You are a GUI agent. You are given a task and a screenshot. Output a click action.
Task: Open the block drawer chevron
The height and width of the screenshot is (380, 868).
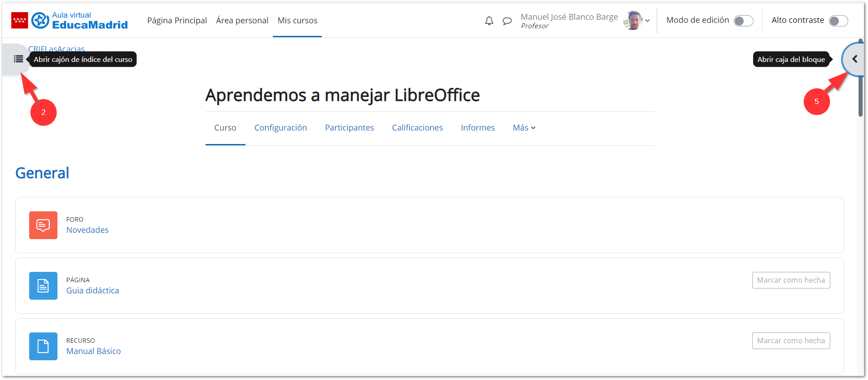click(x=855, y=59)
